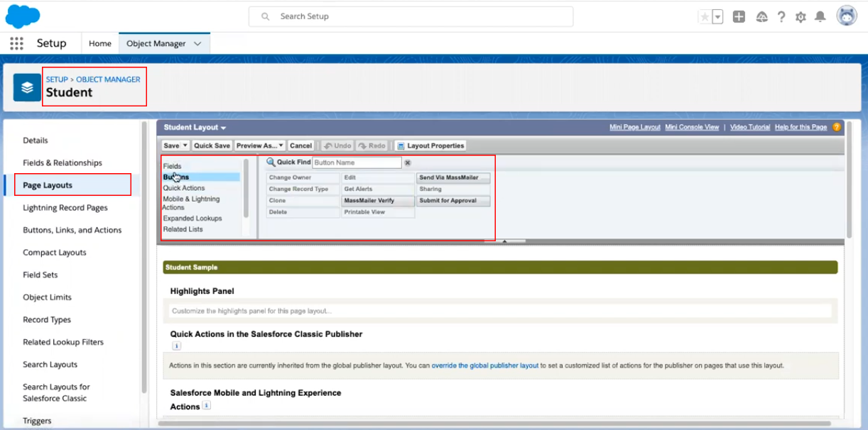Open the favorites list dropdown arrow
The height and width of the screenshot is (430, 868).
pos(717,17)
